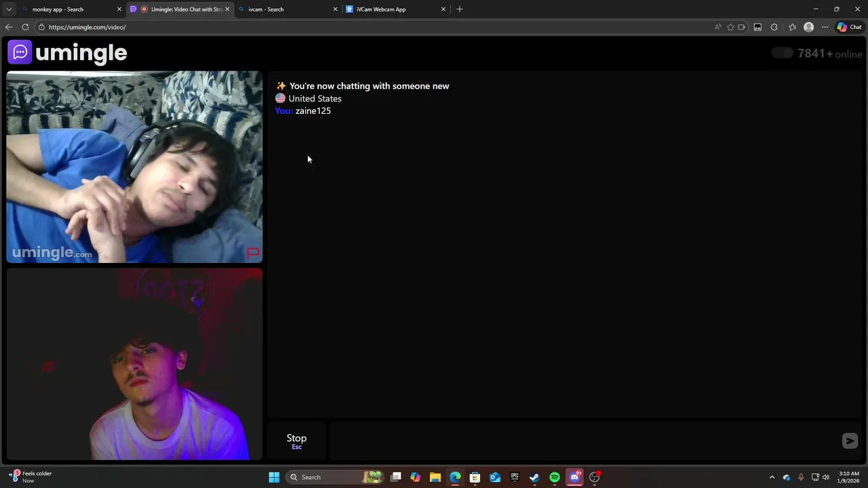
Task: Open File Explorer from the taskbar
Action: tap(435, 477)
